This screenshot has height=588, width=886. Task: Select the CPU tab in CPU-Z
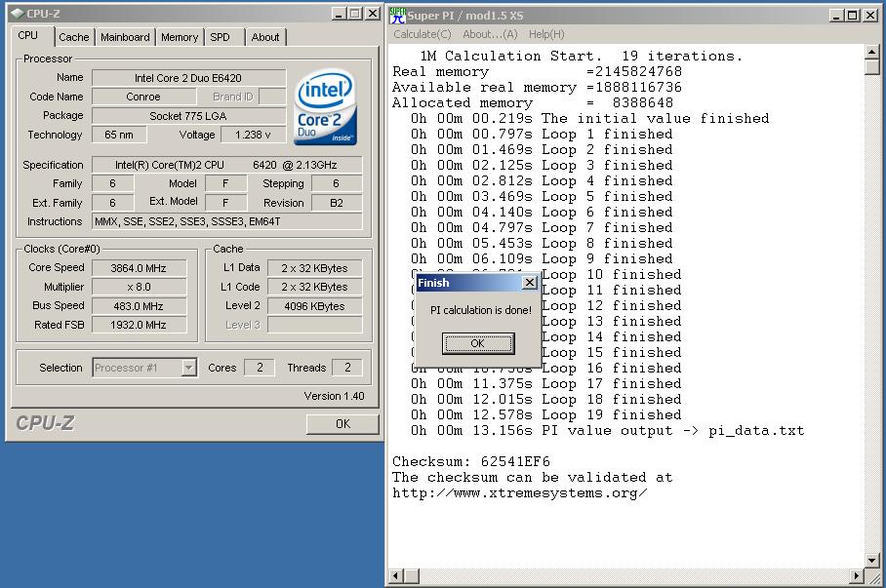[x=27, y=35]
